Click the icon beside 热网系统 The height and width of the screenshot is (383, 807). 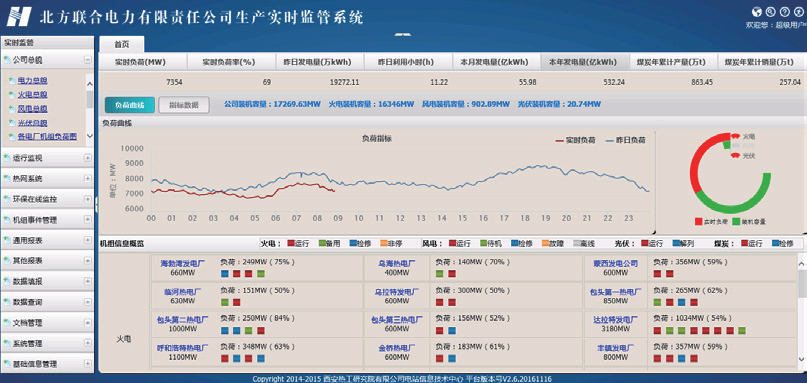pos(7,179)
